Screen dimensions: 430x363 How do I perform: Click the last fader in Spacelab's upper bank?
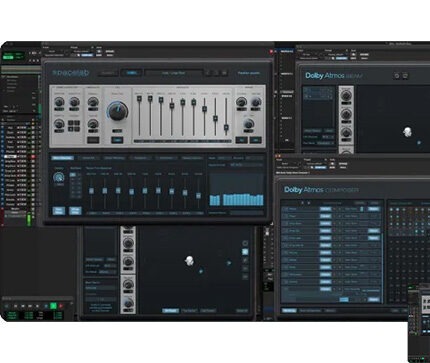[226, 127]
